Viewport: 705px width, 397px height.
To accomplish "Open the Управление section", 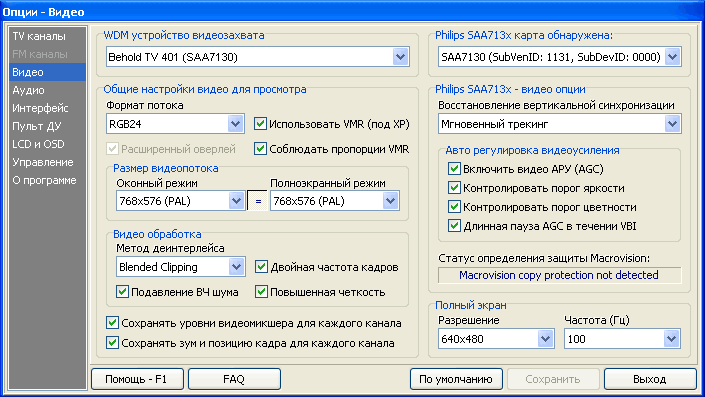I will [x=47, y=162].
